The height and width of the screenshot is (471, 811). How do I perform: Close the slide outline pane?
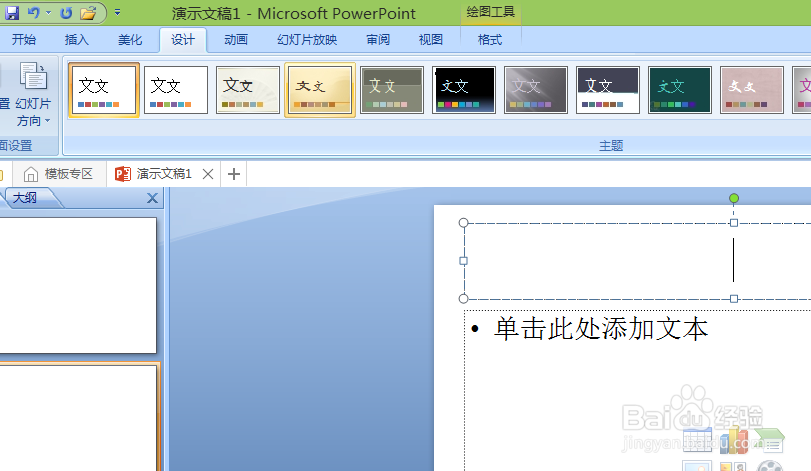153,198
